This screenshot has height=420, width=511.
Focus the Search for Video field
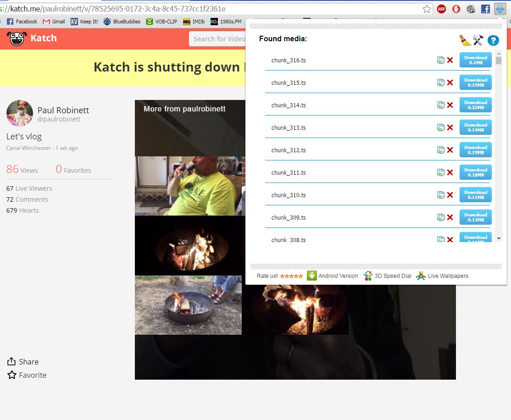click(x=217, y=39)
